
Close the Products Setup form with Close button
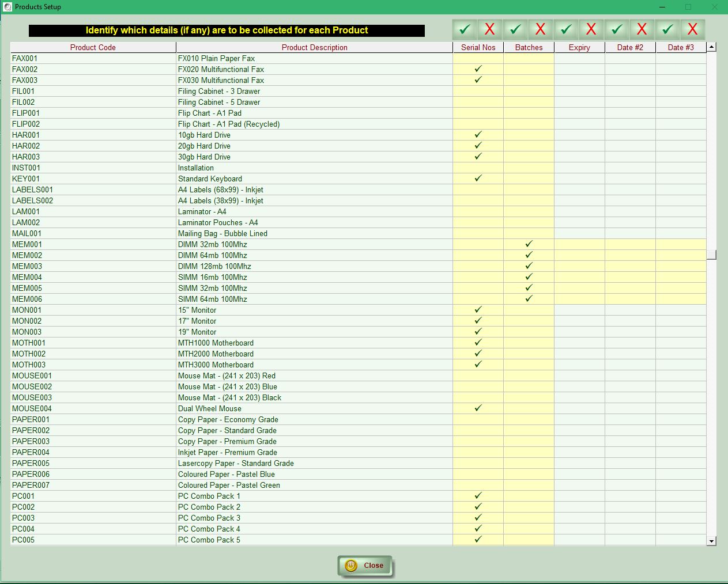[x=365, y=566]
